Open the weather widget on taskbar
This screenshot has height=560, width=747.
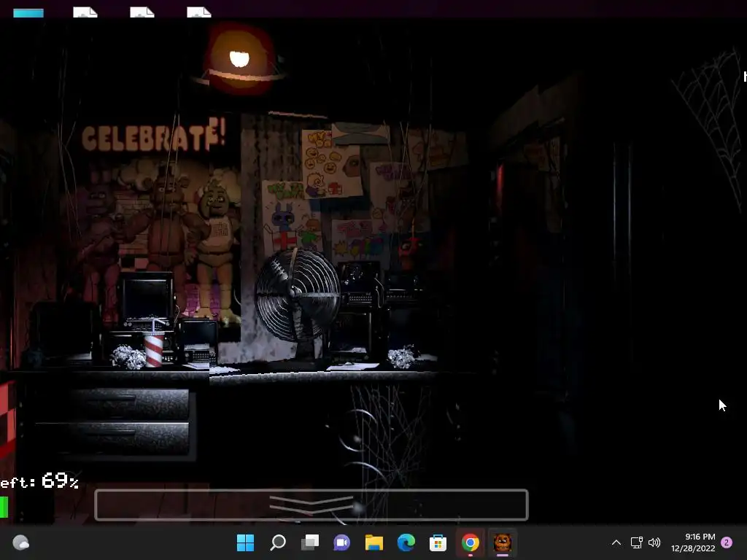point(20,542)
